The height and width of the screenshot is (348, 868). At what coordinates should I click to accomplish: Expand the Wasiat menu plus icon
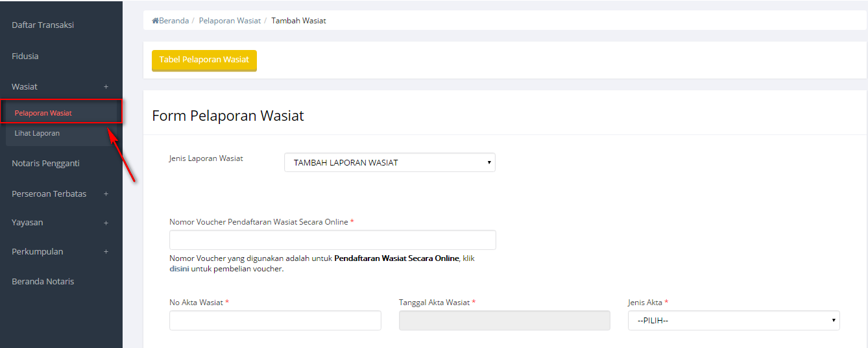coord(106,87)
